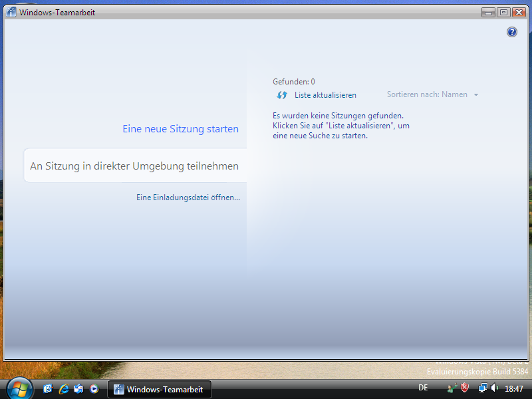Click the network connection tray icon

(483, 388)
